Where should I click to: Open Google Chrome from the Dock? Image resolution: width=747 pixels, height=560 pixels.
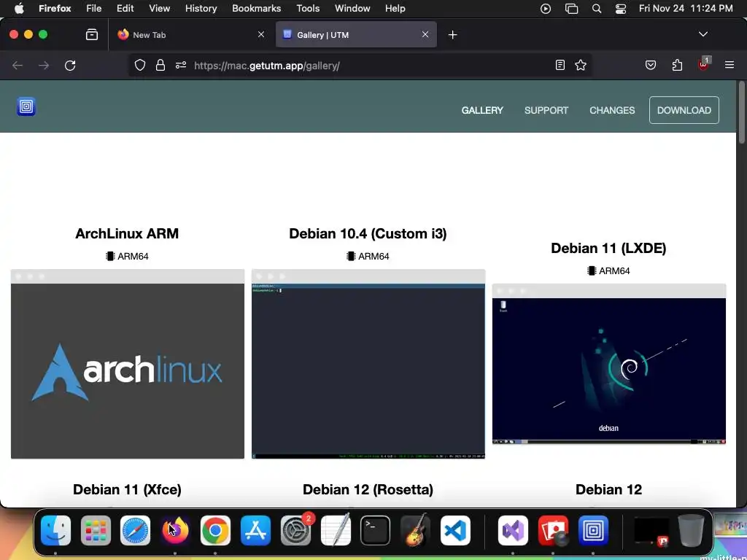point(215,530)
